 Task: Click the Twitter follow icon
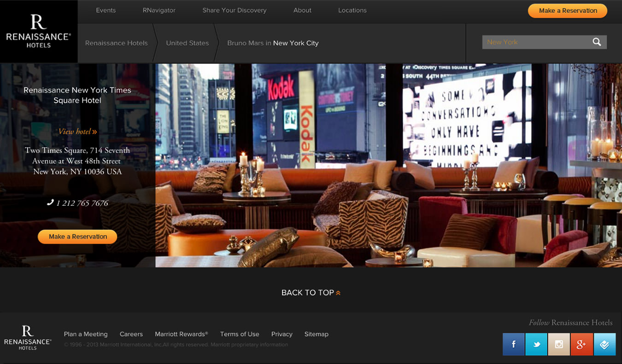tap(536, 344)
